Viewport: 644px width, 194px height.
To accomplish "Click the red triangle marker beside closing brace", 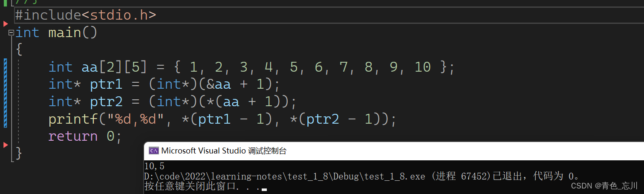I will pos(6,145).
